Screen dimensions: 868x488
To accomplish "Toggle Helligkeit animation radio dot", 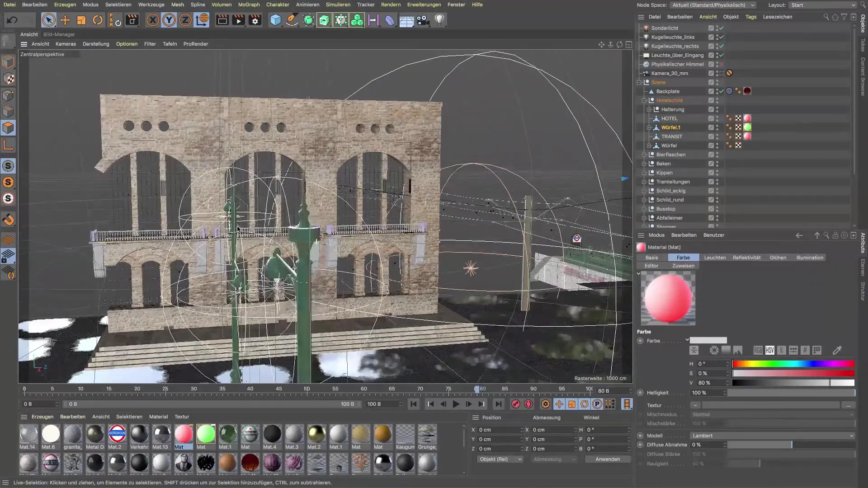I will coord(640,393).
